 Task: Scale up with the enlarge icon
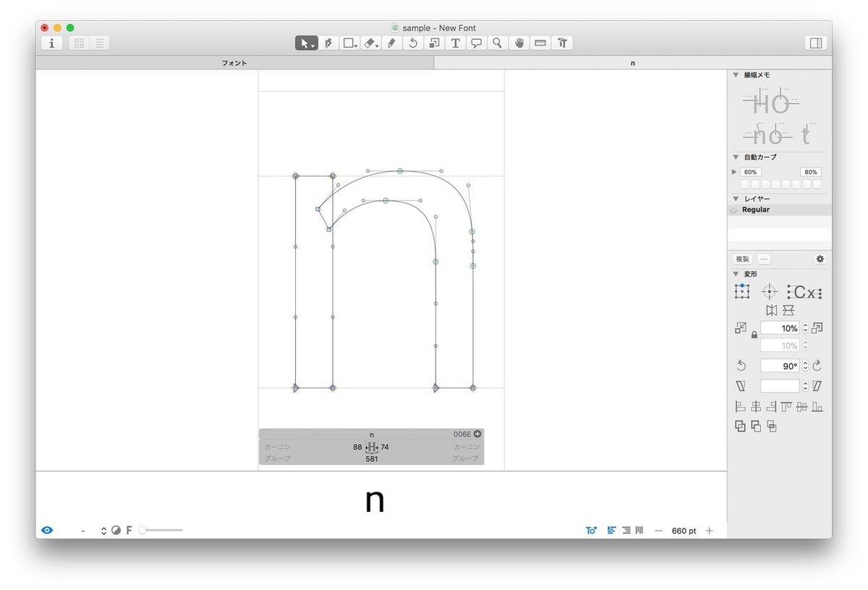(817, 328)
